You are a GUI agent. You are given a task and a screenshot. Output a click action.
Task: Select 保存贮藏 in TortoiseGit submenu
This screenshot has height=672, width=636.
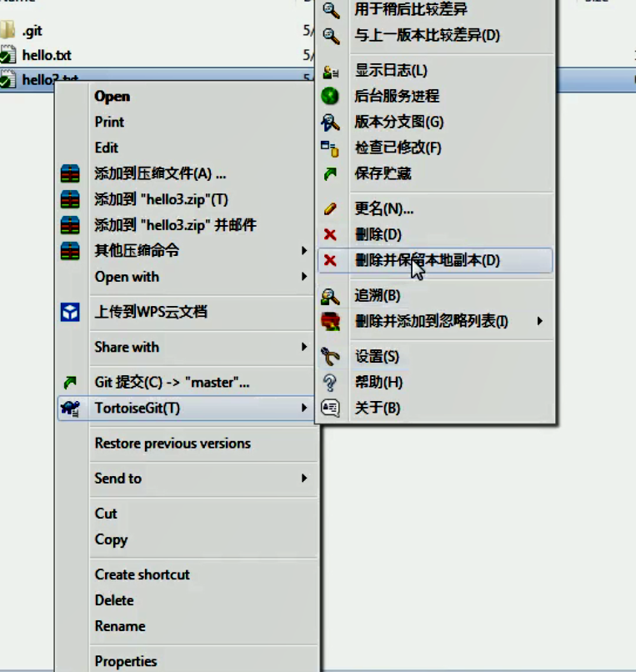[x=383, y=173]
